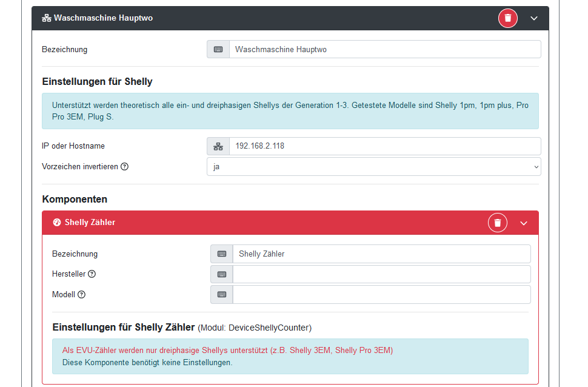
Task: Delete the Waschmaschine Hauptwo device
Action: click(x=508, y=18)
